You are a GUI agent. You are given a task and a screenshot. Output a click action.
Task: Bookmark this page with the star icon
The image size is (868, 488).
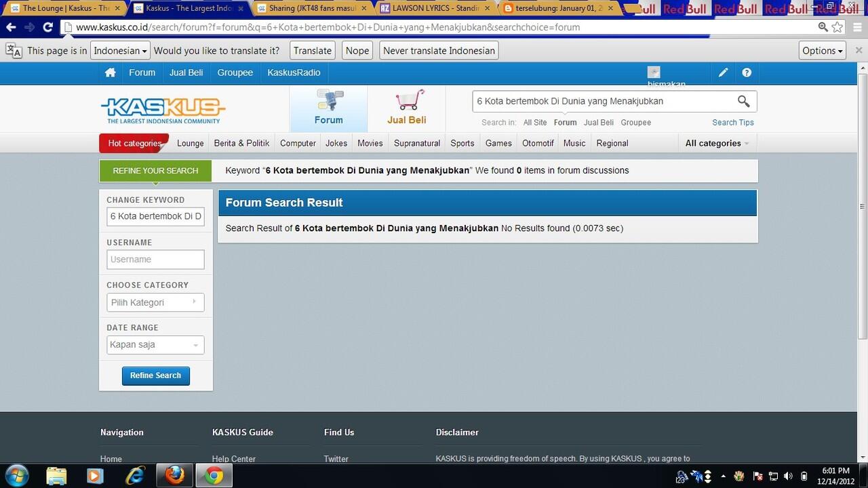coord(838,27)
